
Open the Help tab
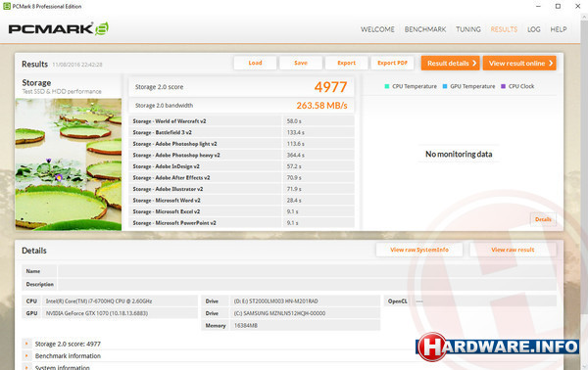(559, 29)
